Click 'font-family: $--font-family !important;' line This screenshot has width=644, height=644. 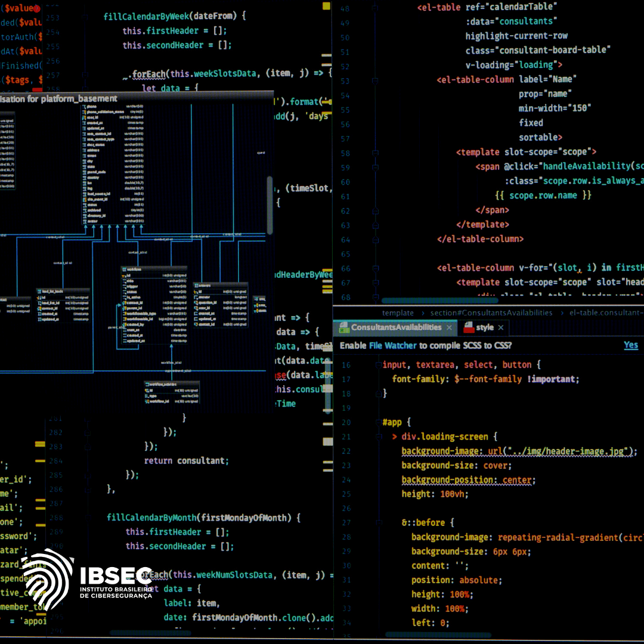[485, 379]
